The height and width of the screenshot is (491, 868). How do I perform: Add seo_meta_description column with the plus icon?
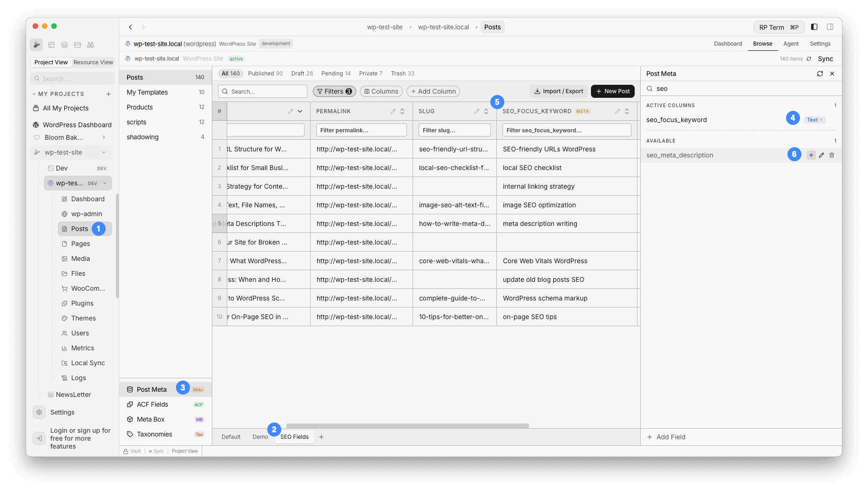[x=811, y=155]
